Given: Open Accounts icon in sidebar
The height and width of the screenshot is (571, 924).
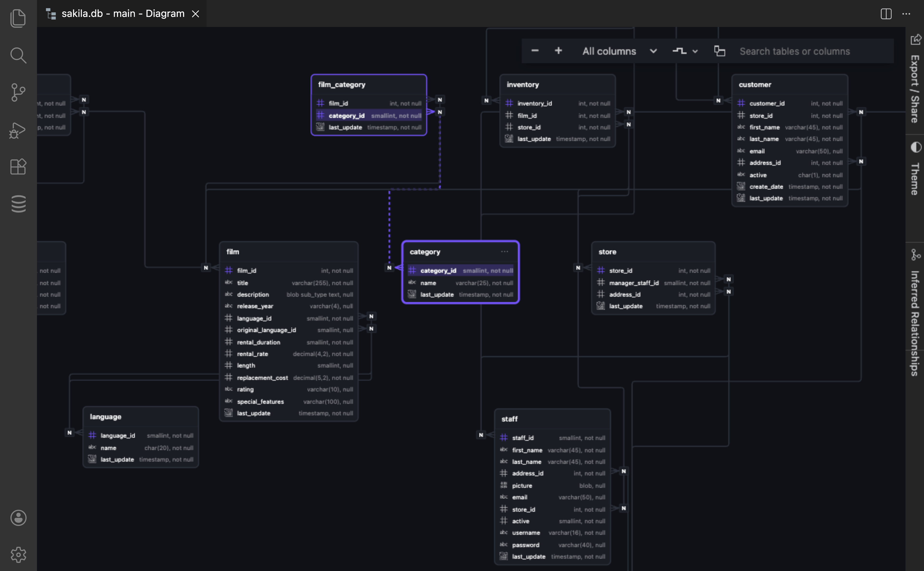Looking at the screenshot, I should [18, 518].
